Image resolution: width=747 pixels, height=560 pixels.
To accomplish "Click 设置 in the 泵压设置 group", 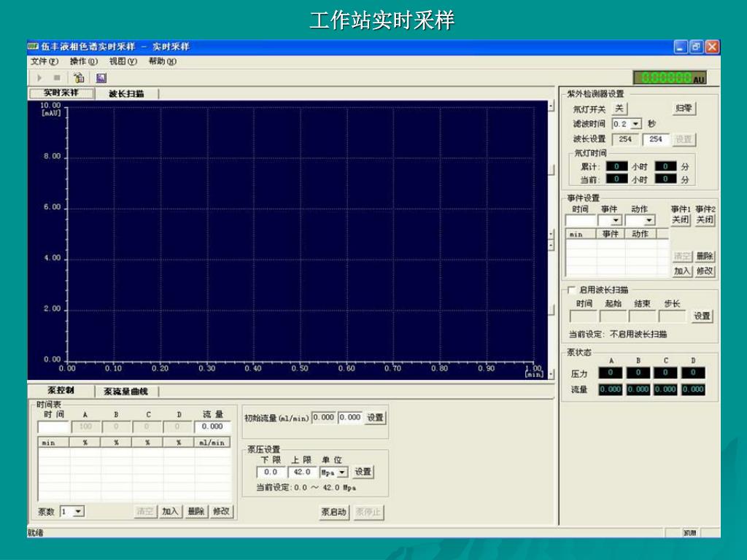I will click(x=363, y=472).
